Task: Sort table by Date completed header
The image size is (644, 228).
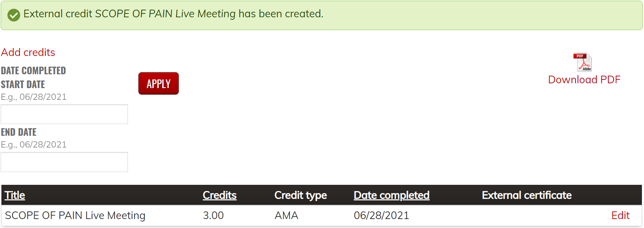Action: pos(391,195)
